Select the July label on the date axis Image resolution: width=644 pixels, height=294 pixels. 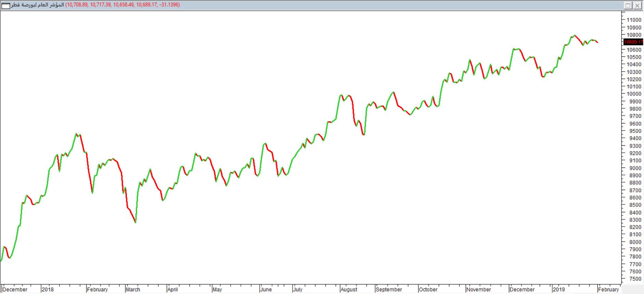[x=298, y=290]
